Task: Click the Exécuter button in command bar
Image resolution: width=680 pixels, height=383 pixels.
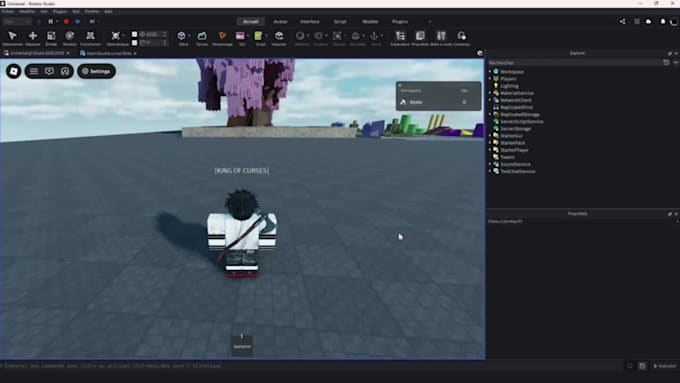Action: [665, 366]
